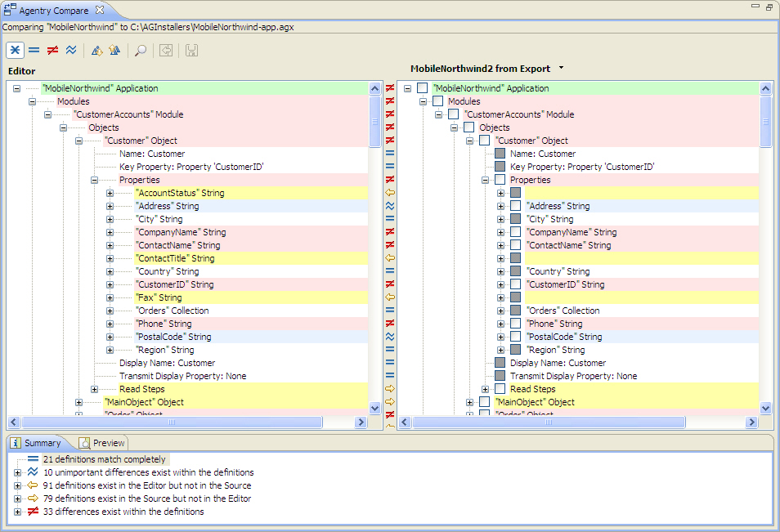Click the Editor pane horizontal scrollbar thumb
This screenshot has width=780, height=532.
[172, 422]
